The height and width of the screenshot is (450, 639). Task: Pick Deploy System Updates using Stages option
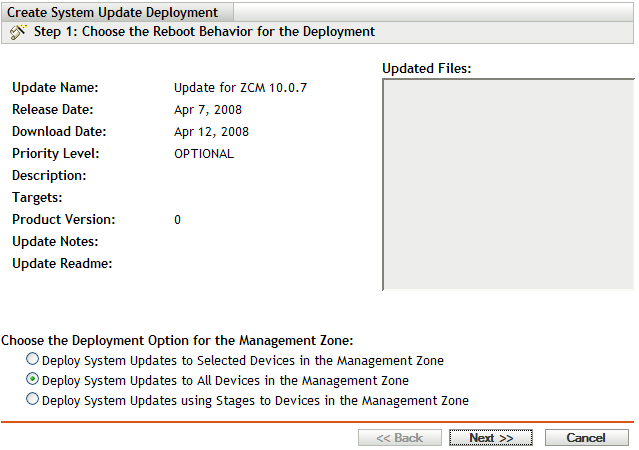pos(34,400)
